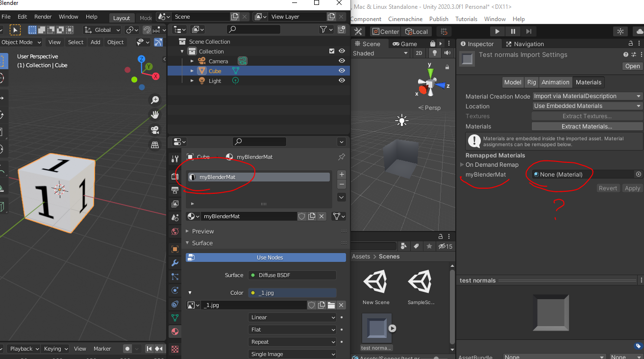Open Blender Edit menu

pos(22,17)
